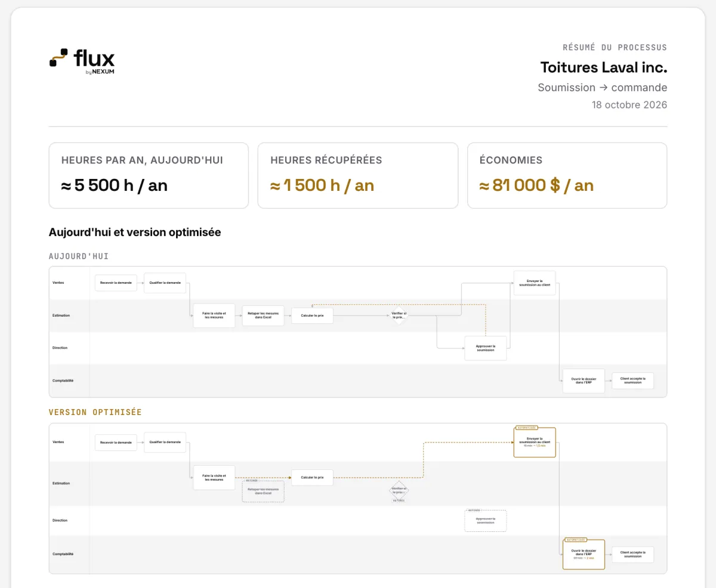This screenshot has width=716, height=588.
Task: Select "Ouvrir le dossier dans l'ERP" in Aujourd'hui
Action: [x=584, y=380]
